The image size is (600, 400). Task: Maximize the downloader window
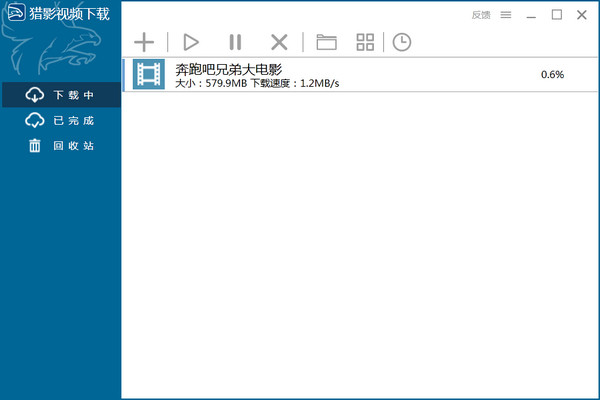click(557, 15)
